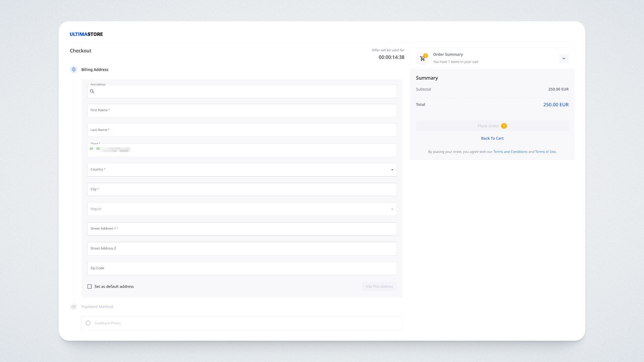
Task: Click the shopping cart icon
Action: (x=422, y=59)
